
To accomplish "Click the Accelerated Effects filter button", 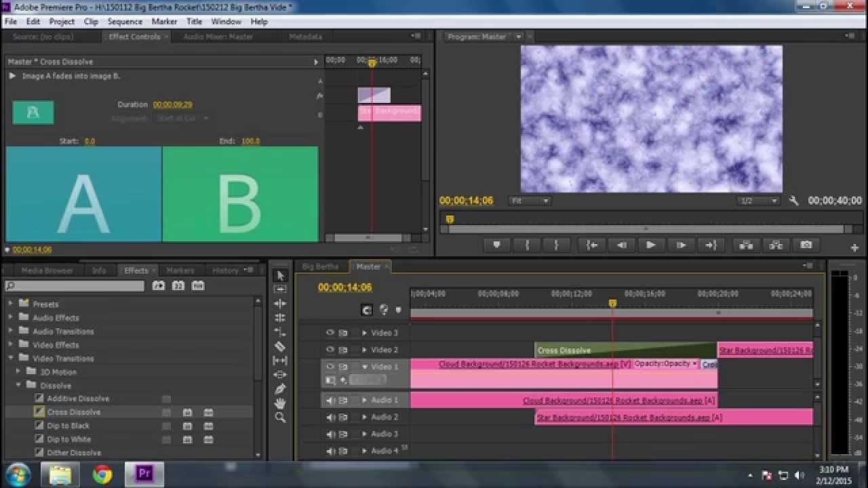I will click(158, 286).
